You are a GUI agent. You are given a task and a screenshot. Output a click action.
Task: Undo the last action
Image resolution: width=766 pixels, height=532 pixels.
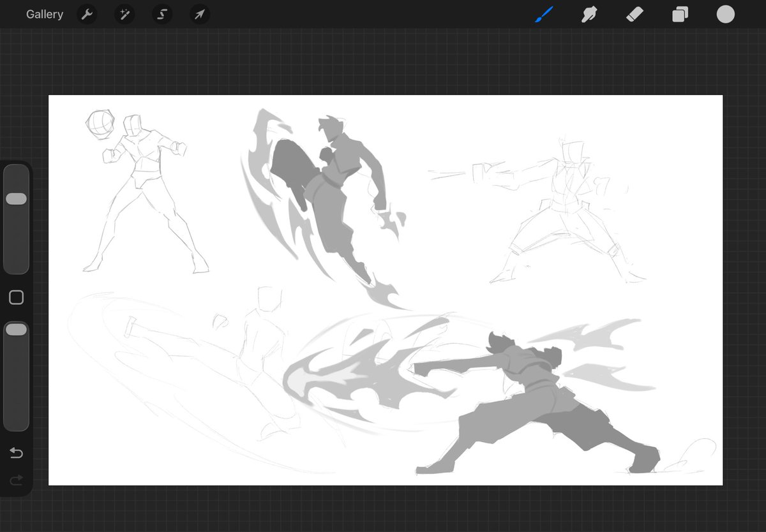16,453
